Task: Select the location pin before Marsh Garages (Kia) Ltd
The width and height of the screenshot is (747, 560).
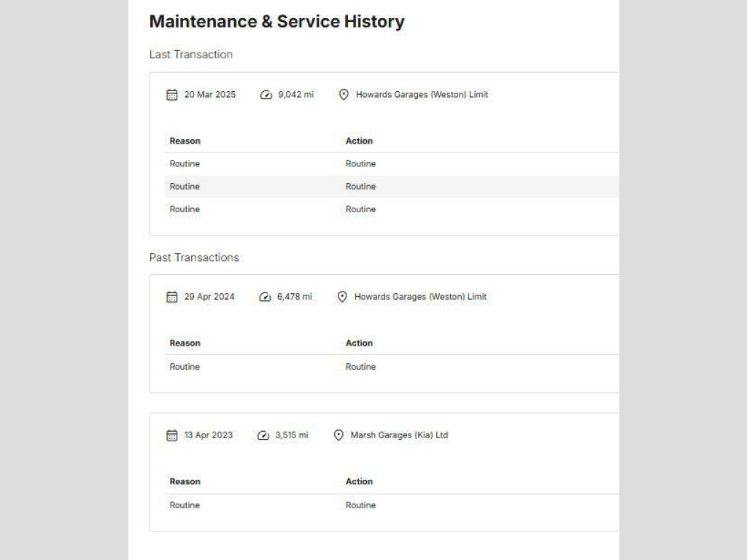Action: pyautogui.click(x=338, y=435)
